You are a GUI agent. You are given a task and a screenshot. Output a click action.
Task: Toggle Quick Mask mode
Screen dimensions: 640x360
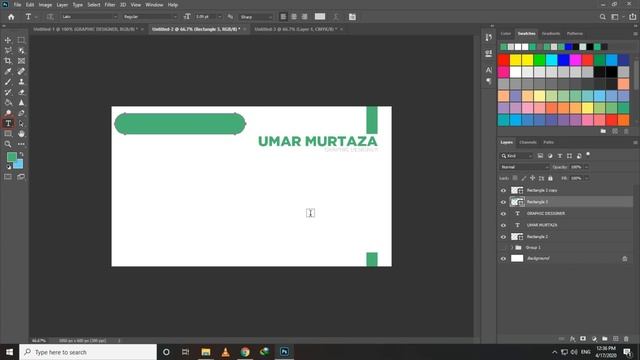(8, 177)
